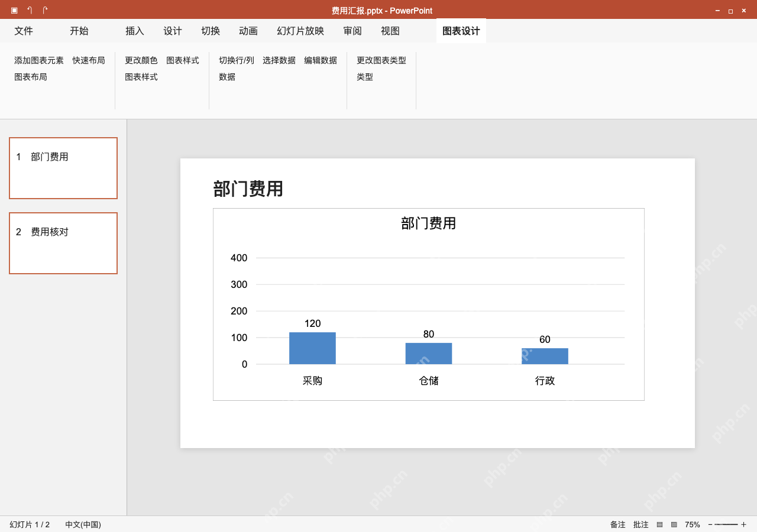757x532 pixels.
Task: Click the 400 value axis label
Action: (239, 258)
